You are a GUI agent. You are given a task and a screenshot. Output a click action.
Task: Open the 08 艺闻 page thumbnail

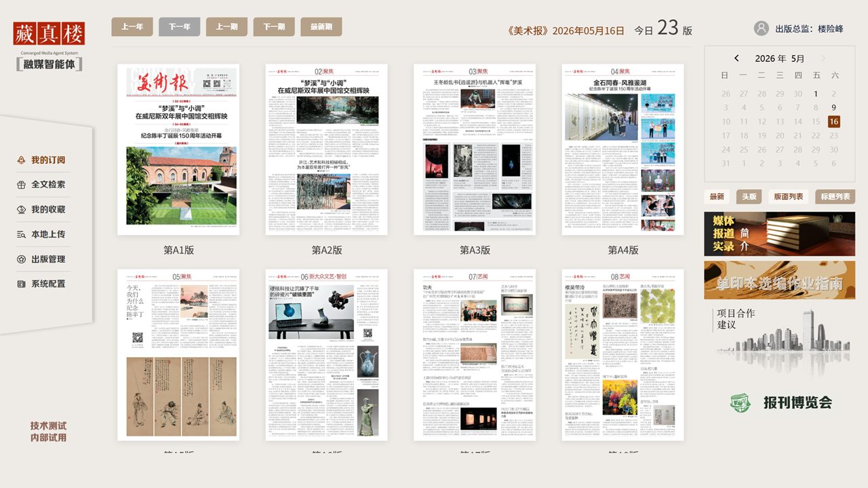623,354
